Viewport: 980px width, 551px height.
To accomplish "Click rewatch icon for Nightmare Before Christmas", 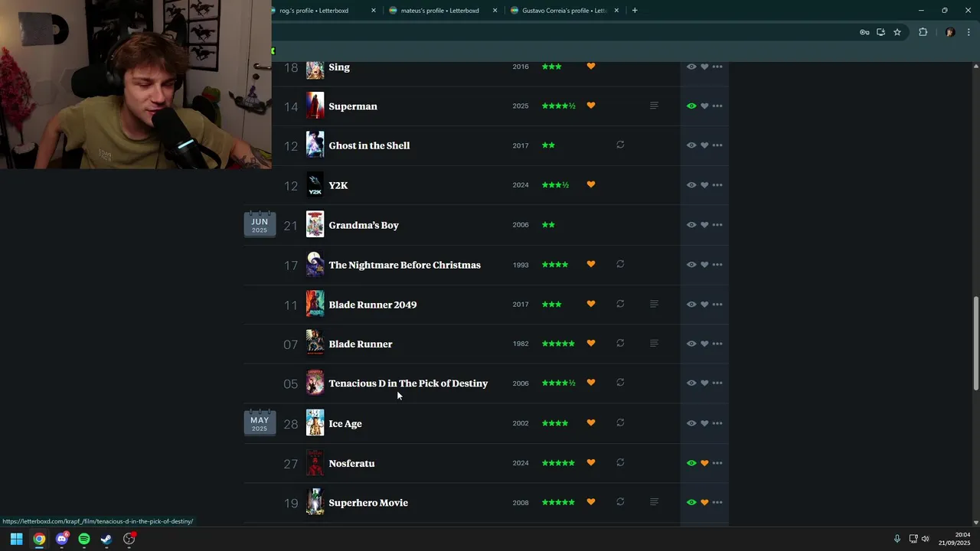I will (x=620, y=264).
